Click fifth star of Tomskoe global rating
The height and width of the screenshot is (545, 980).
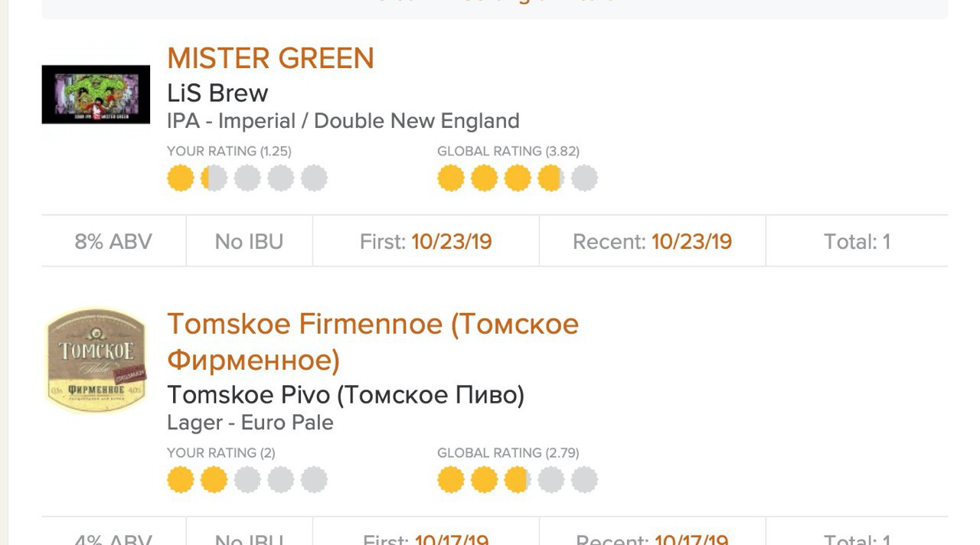point(584,480)
